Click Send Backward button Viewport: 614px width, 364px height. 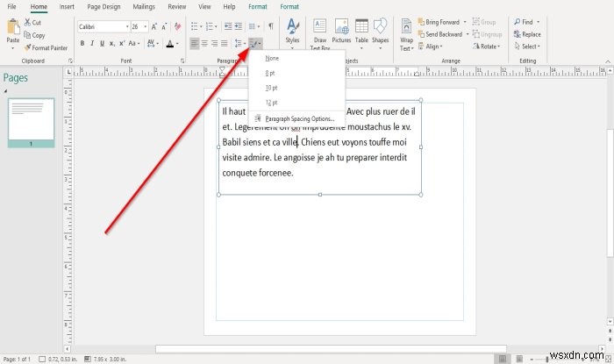point(440,34)
